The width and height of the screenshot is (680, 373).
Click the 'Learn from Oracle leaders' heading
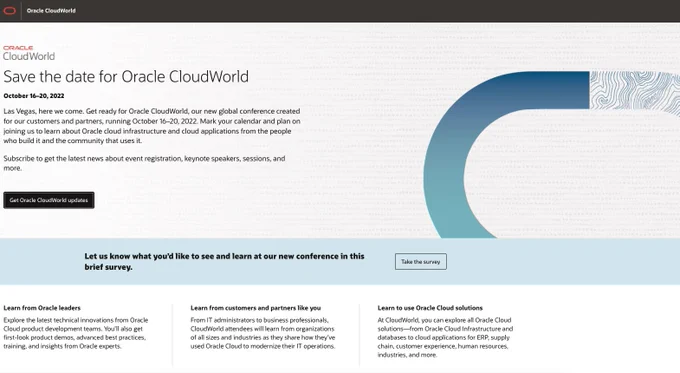coord(42,308)
